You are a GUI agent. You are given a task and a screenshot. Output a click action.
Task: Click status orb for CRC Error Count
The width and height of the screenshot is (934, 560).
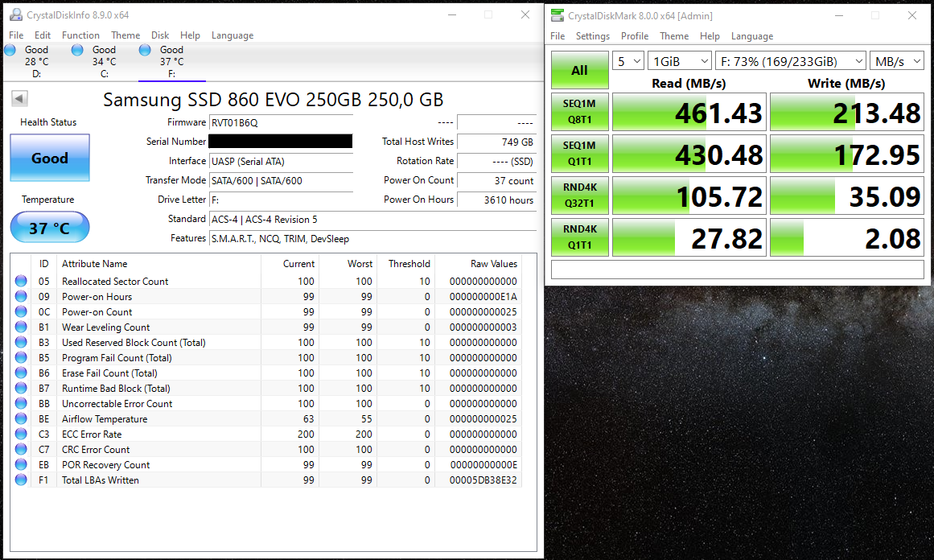click(21, 449)
